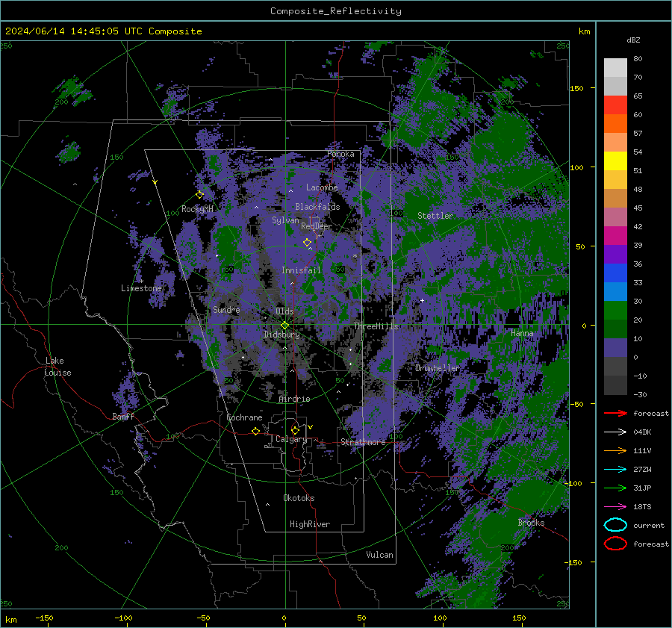Select the Calgary city label
This screenshot has width=672, height=628.
click(x=291, y=439)
